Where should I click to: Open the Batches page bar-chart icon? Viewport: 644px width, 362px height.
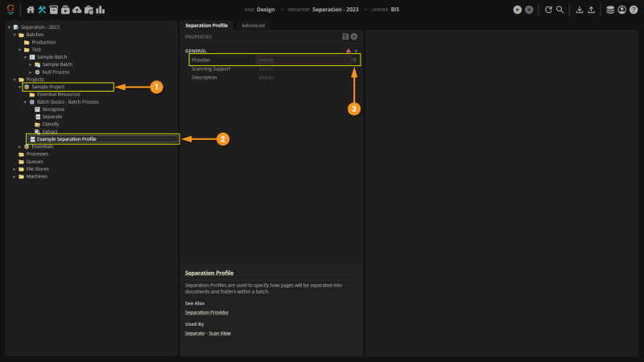click(x=101, y=10)
